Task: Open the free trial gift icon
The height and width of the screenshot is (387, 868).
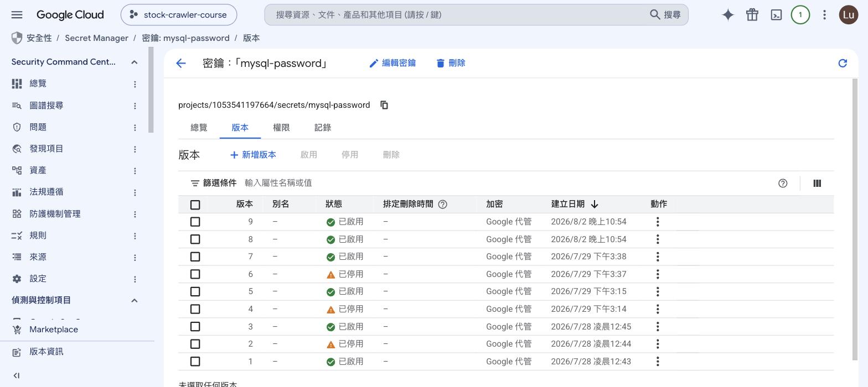Action: point(752,15)
